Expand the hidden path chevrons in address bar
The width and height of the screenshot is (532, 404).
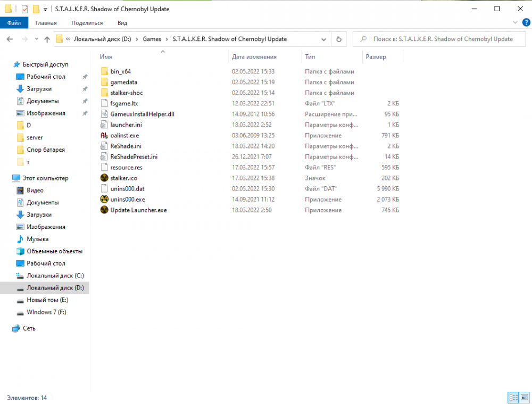pyautogui.click(x=68, y=39)
